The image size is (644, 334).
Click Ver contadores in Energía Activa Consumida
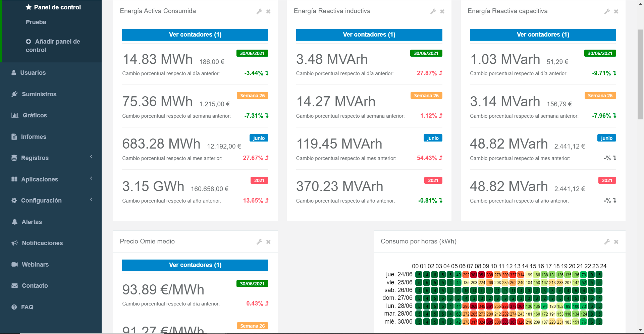[x=195, y=35]
